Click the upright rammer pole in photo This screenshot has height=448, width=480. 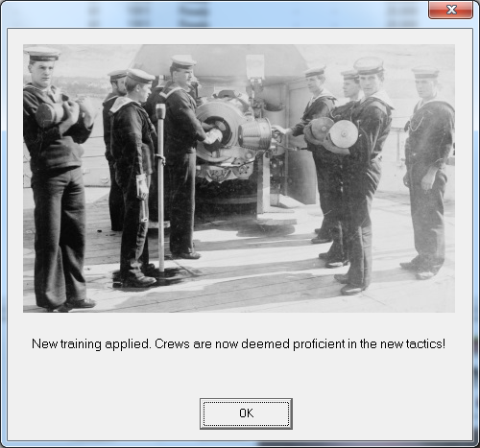pyautogui.click(x=161, y=187)
